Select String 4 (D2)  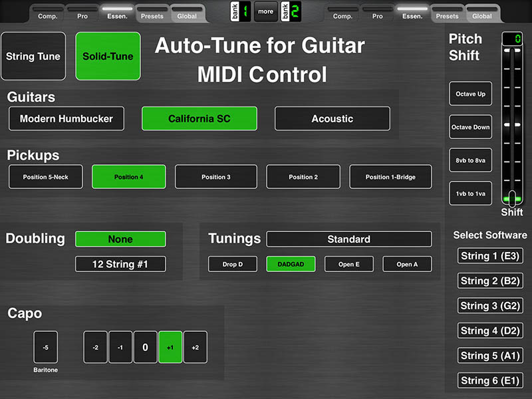(490, 331)
